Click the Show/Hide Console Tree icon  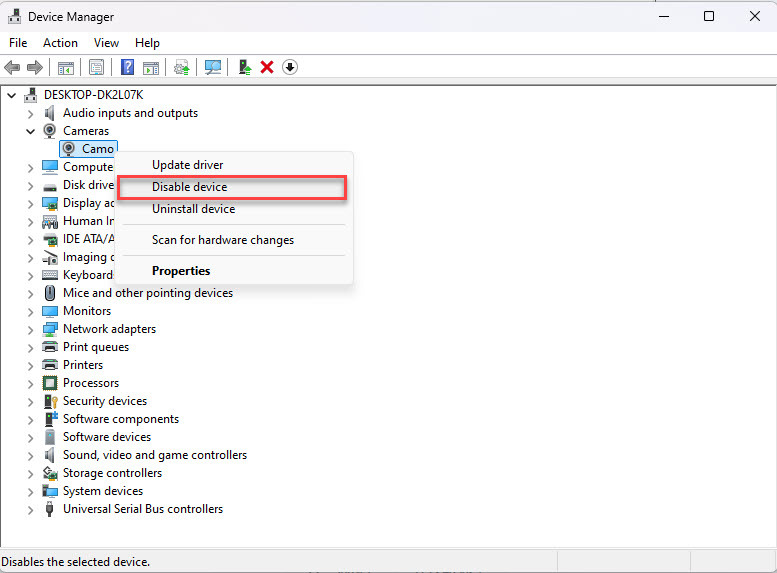[65, 67]
